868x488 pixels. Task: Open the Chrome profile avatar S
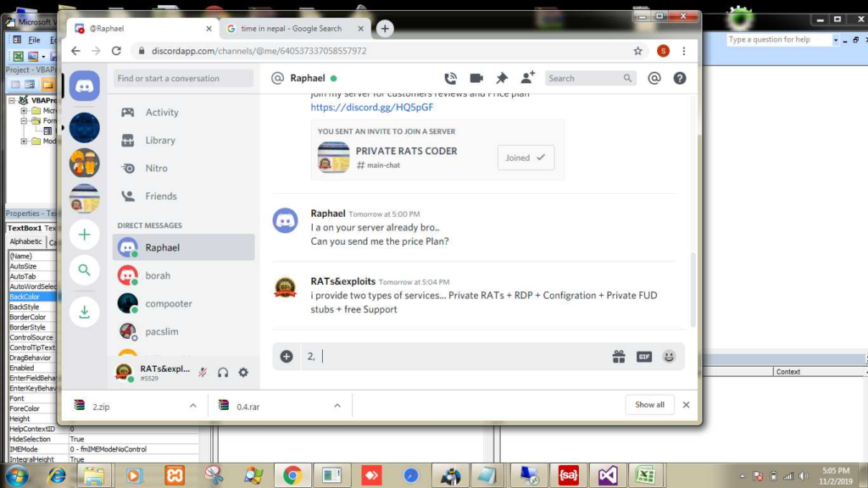[x=663, y=51]
